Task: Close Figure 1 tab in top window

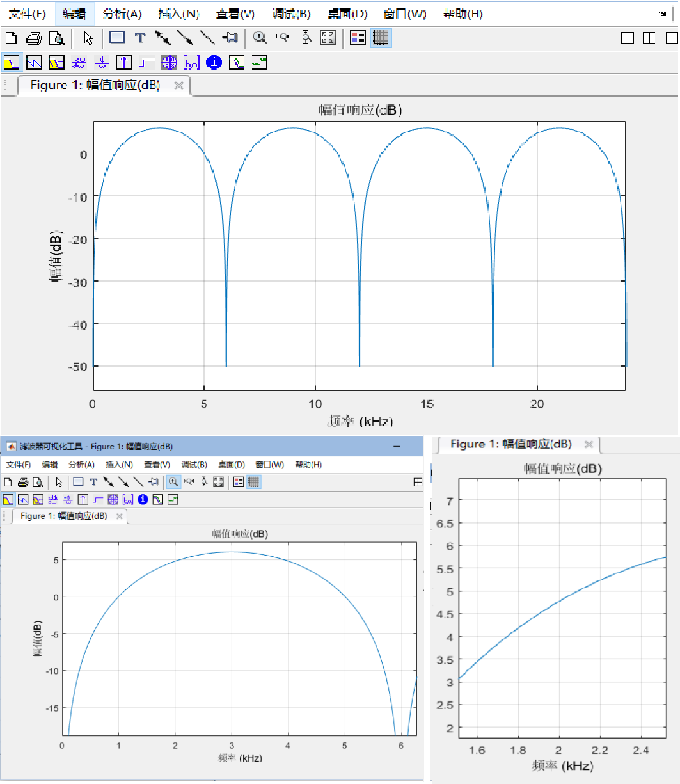Action: tap(179, 86)
